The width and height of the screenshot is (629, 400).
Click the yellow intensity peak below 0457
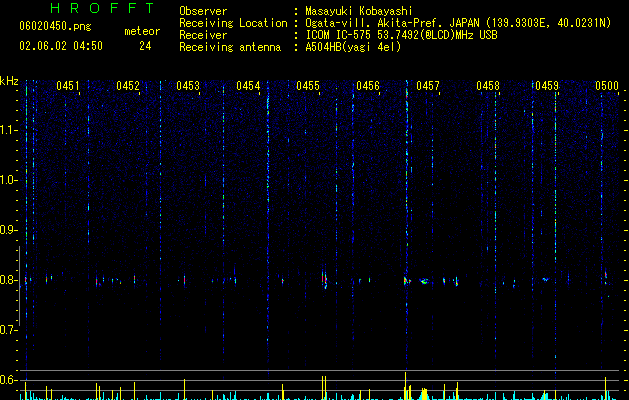[424, 394]
